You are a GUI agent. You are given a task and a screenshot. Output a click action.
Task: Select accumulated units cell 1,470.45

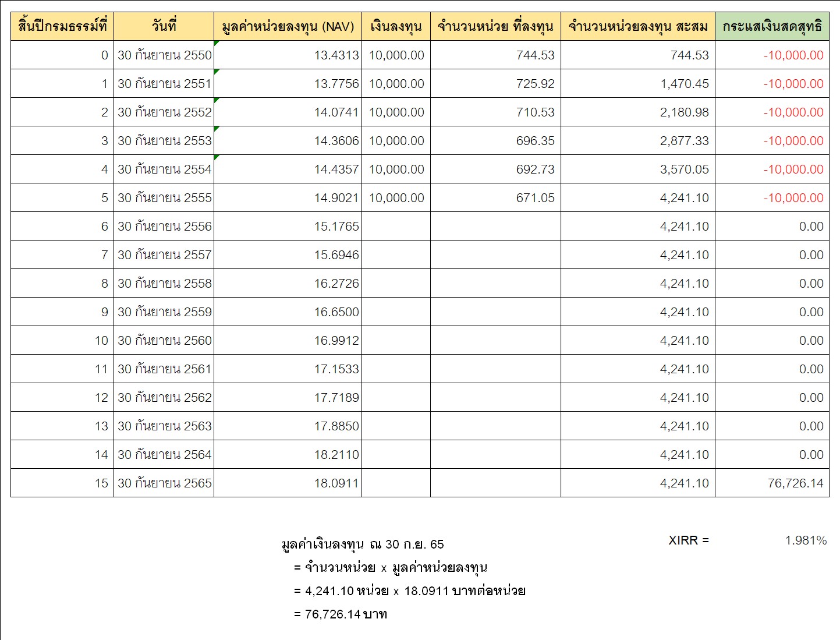coord(684,84)
